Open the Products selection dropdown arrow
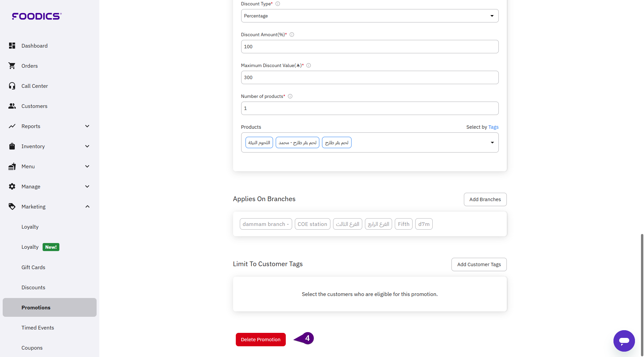 pyautogui.click(x=492, y=142)
